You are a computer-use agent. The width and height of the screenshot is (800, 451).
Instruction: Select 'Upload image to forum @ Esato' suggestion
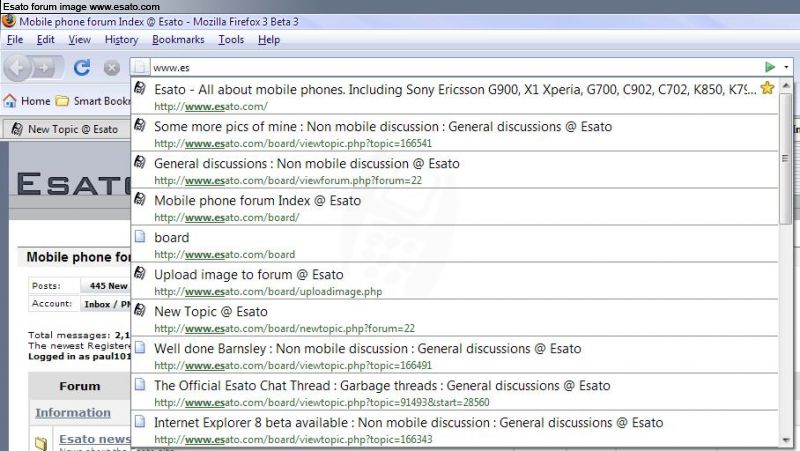click(455, 281)
